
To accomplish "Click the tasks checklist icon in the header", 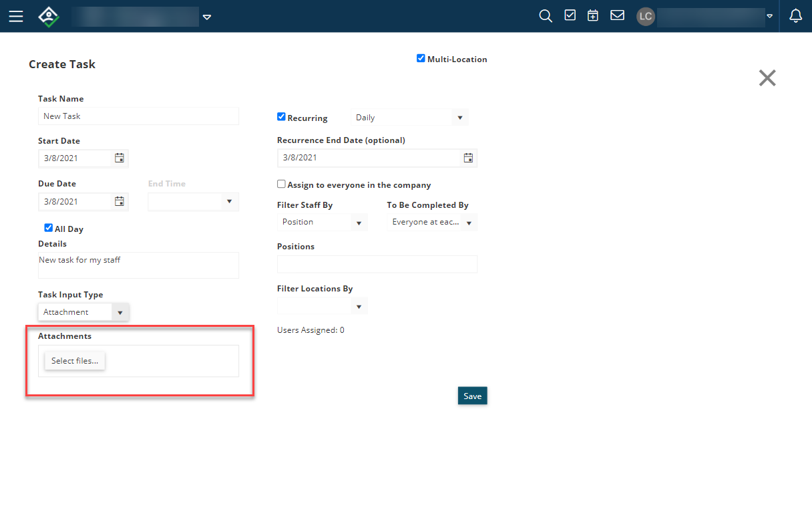I will [x=570, y=15].
